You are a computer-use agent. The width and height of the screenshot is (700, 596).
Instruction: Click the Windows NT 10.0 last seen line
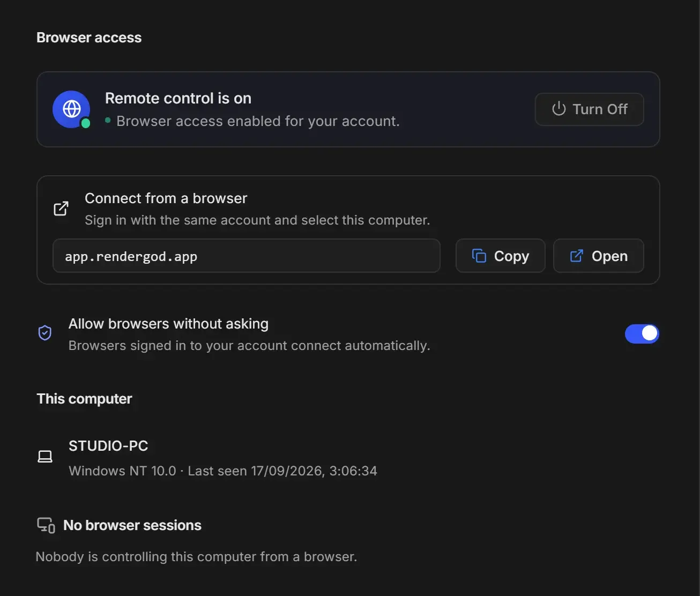tap(223, 471)
